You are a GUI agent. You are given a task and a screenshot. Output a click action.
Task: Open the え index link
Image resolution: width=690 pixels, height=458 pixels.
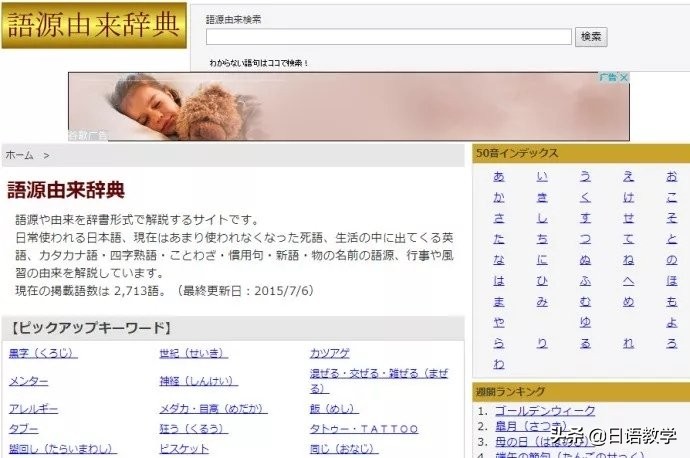(x=628, y=176)
